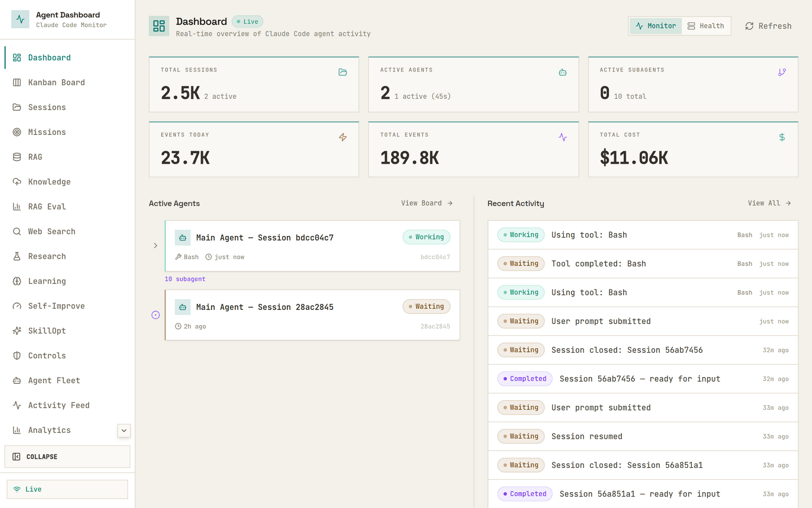This screenshot has width=812, height=508.
Task: Click the pulse icon in Total Events card
Action: click(563, 137)
